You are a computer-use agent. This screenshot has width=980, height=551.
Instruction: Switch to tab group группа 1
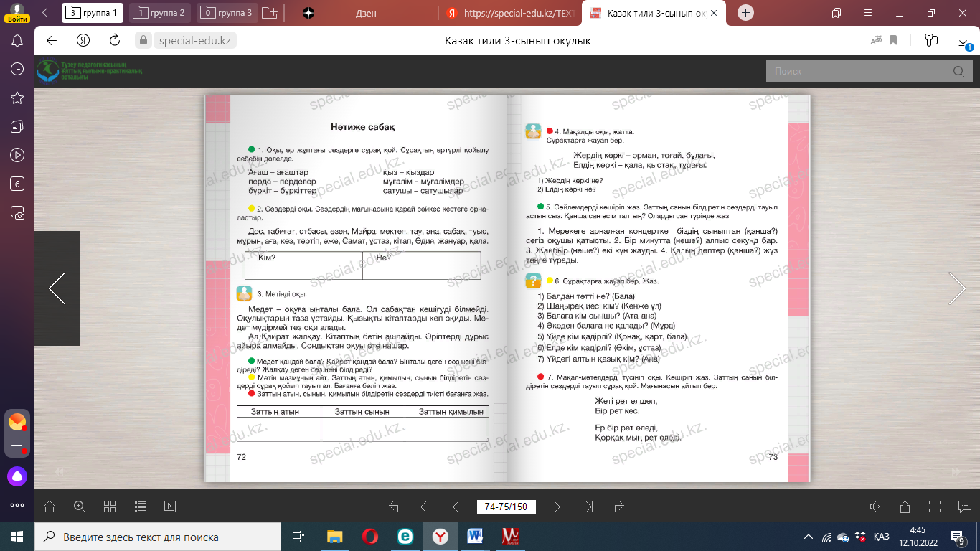(x=93, y=12)
